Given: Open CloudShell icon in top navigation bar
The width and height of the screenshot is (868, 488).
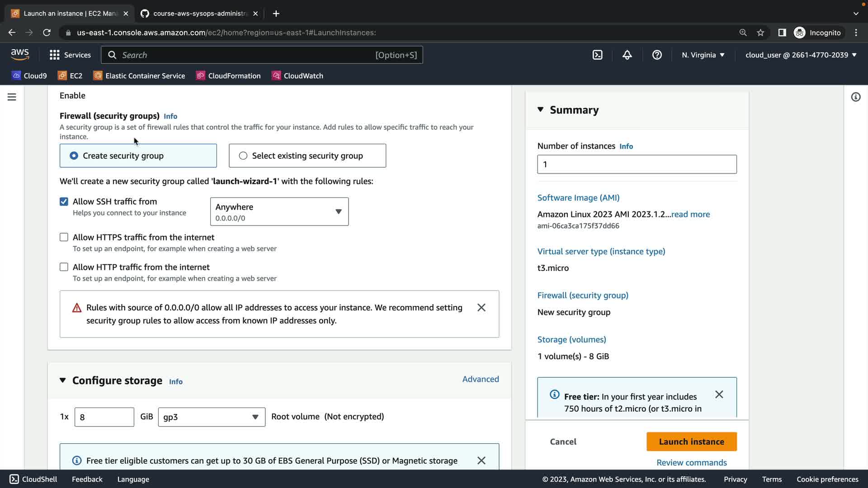Looking at the screenshot, I should click(x=597, y=55).
